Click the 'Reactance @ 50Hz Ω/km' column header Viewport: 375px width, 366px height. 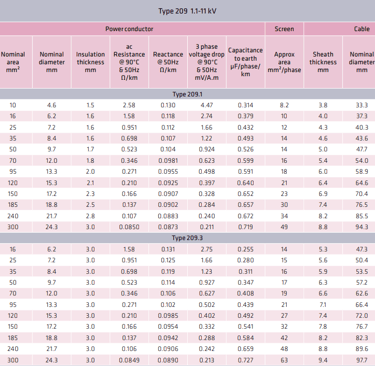pyautogui.click(x=168, y=62)
